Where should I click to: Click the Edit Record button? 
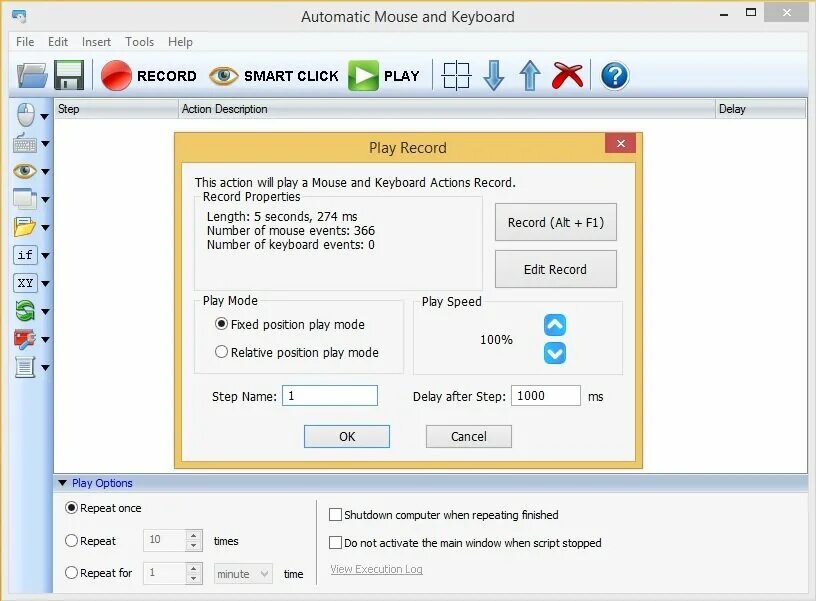pyautogui.click(x=556, y=269)
